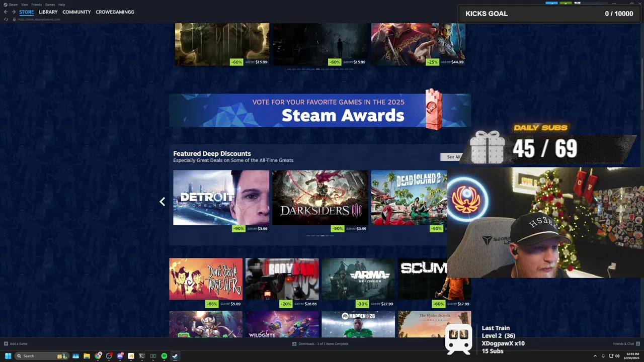Open the Friends menu
The height and width of the screenshot is (362, 644).
(x=37, y=5)
